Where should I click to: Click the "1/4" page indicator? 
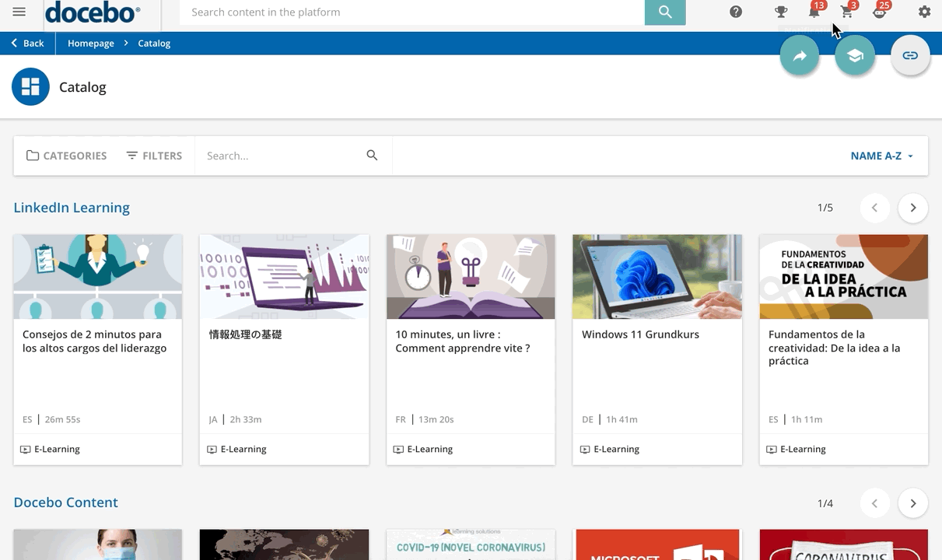click(825, 503)
